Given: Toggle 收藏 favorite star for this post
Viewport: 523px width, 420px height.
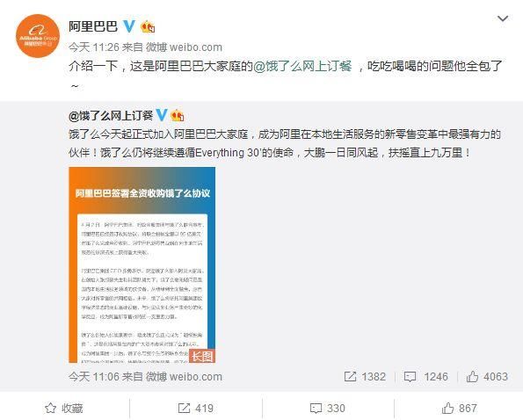Looking at the screenshot, I should [64, 408].
